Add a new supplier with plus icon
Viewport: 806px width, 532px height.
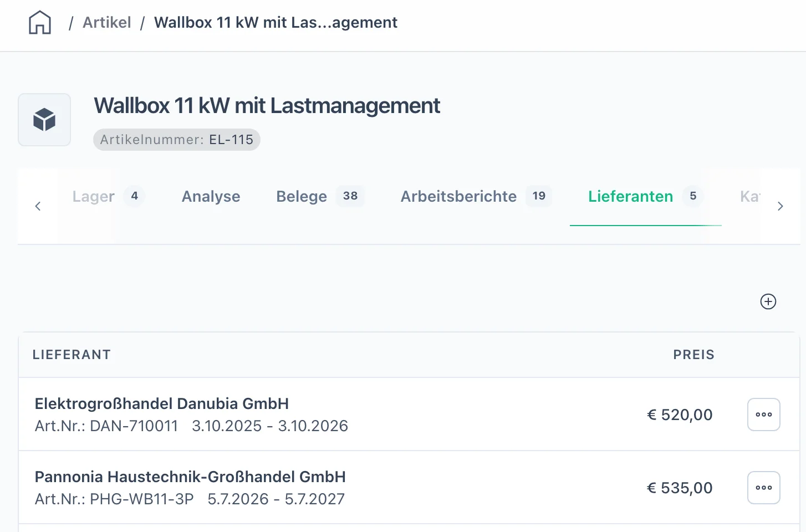coord(768,301)
